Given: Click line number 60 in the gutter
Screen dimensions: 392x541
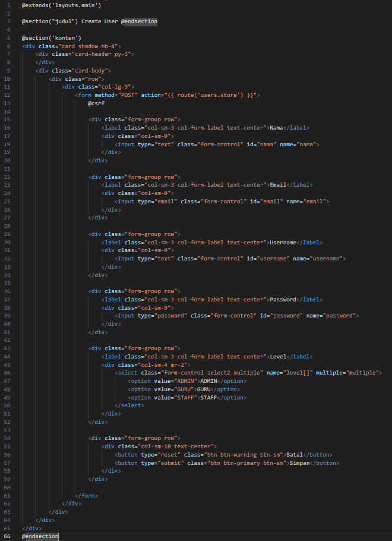Looking at the screenshot, I should (7, 487).
